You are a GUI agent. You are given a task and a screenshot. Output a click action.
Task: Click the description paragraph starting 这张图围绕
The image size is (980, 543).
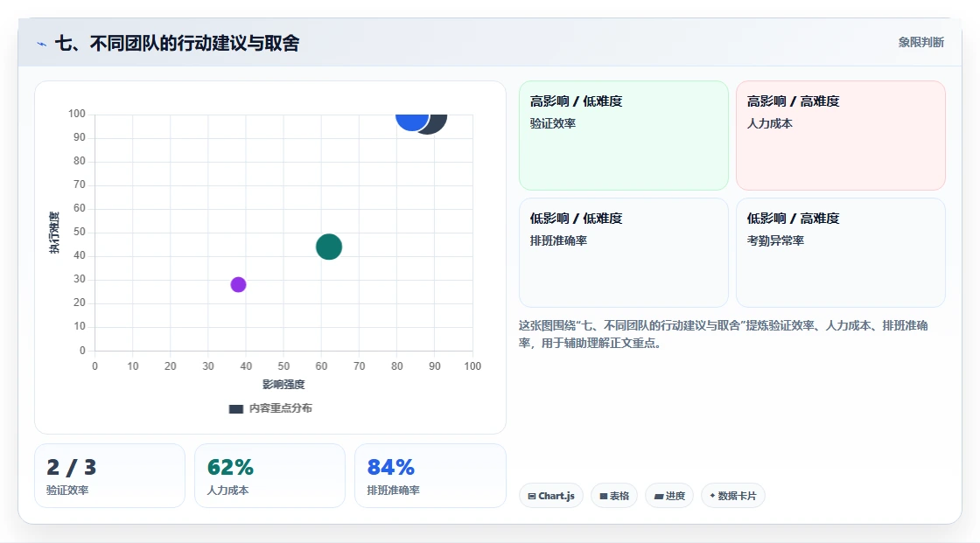723,334
